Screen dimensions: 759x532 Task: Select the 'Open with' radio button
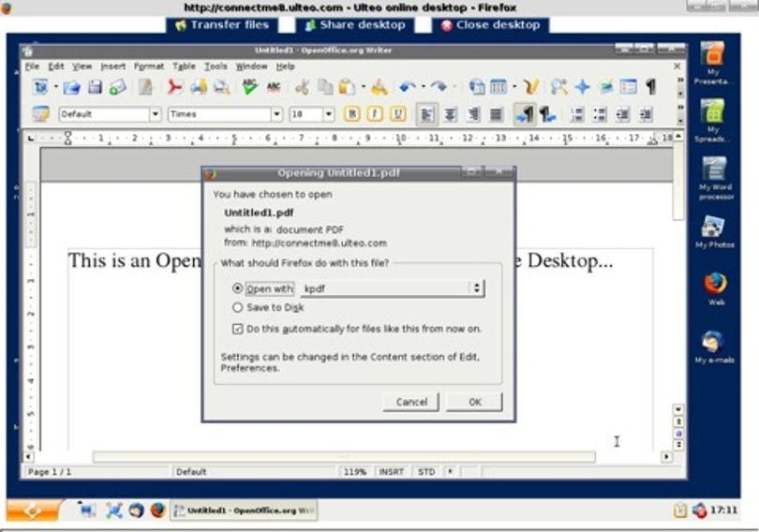click(237, 288)
